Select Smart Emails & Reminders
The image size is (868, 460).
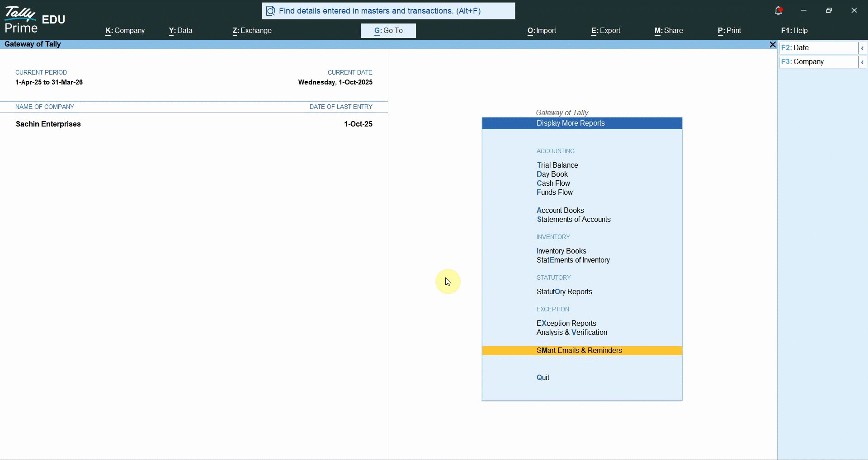click(579, 351)
